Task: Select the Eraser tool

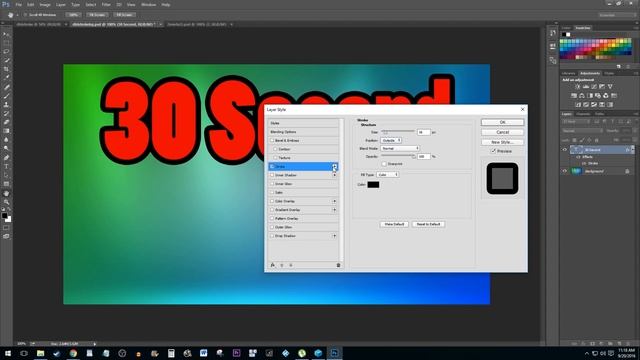Action: (6, 122)
